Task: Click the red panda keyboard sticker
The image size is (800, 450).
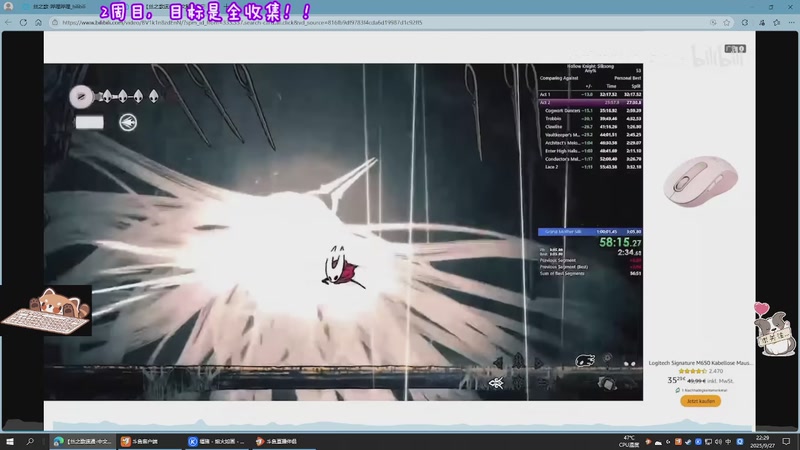Action: click(x=46, y=311)
